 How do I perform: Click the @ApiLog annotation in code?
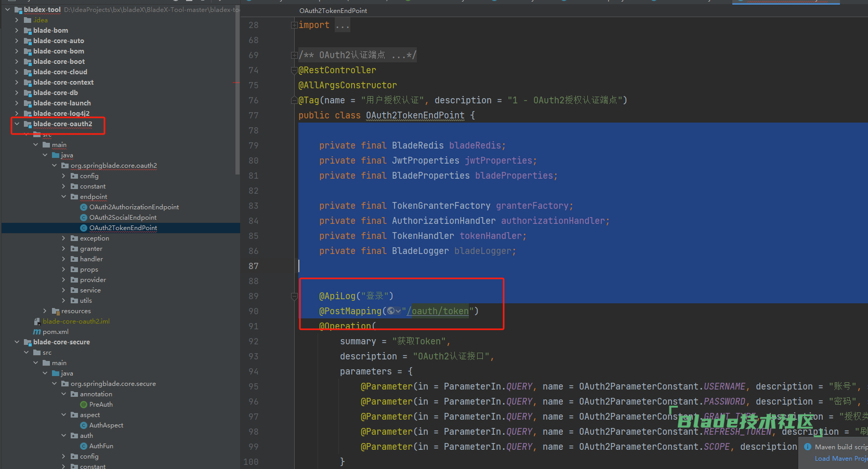pyautogui.click(x=337, y=296)
